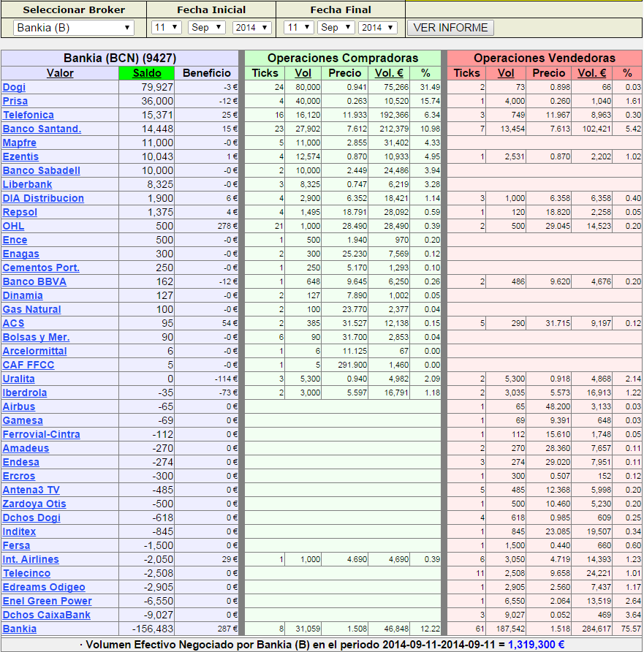Open the Prisa stock link

click(x=15, y=101)
